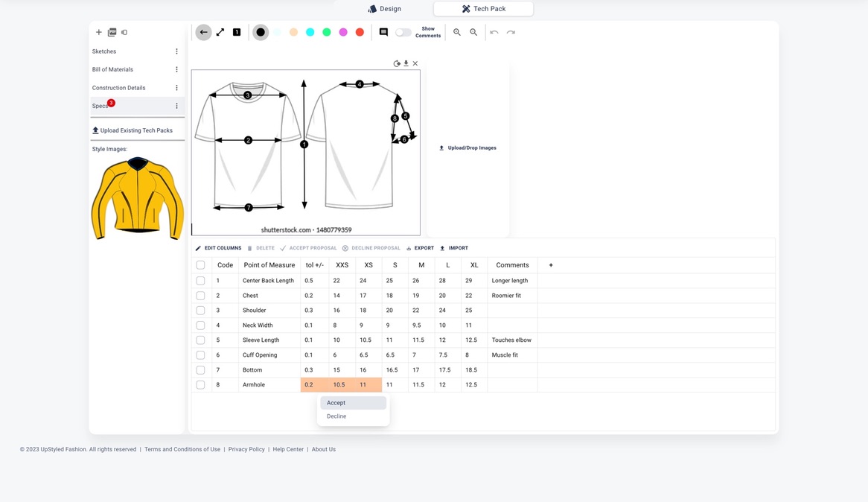
Task: Click the yellow jacket style image
Action: point(137,198)
